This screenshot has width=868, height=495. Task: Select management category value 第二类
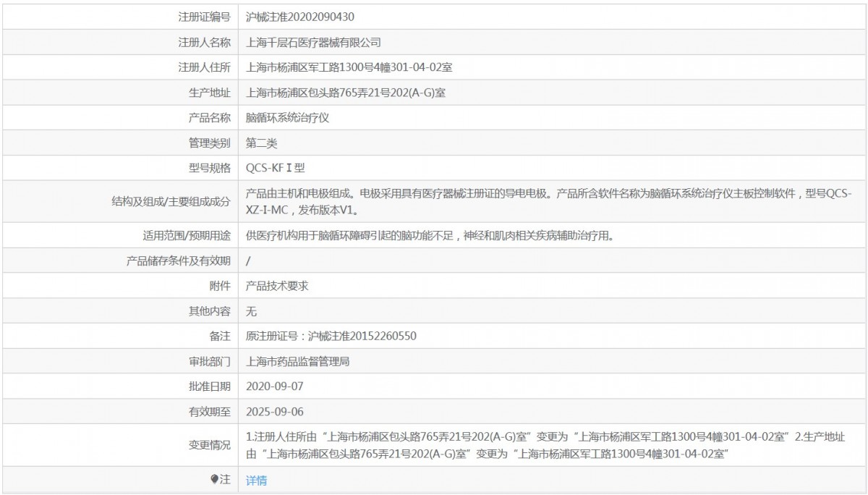pos(262,143)
